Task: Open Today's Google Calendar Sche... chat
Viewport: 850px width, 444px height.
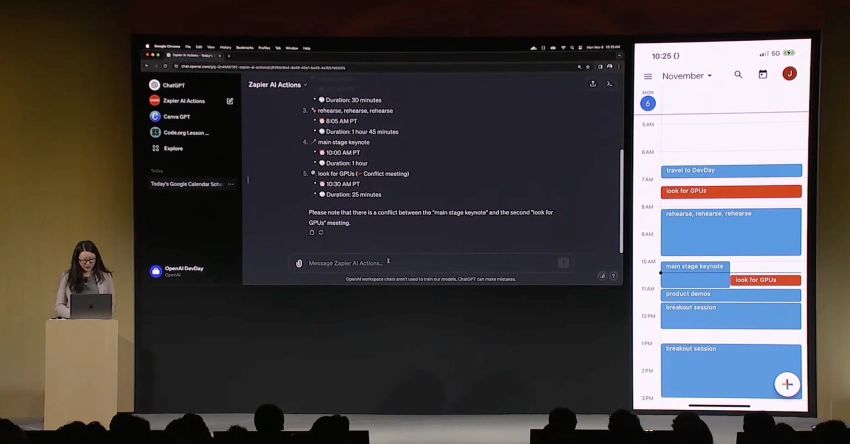Action: tap(186, 184)
